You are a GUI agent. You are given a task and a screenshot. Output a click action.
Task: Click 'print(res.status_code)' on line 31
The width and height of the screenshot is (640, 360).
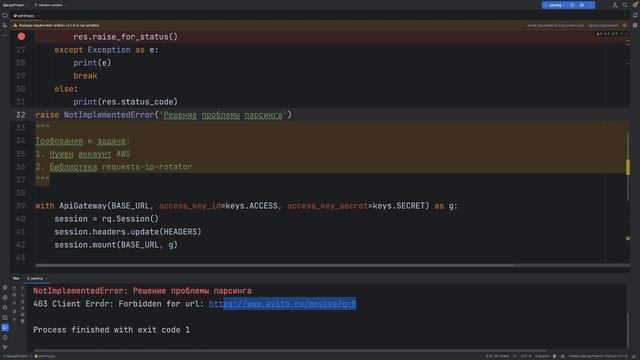tap(125, 102)
